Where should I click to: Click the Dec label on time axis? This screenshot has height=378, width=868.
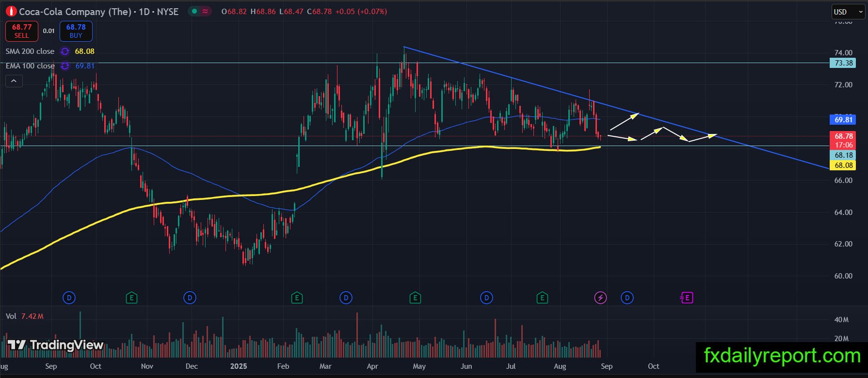[x=192, y=366]
